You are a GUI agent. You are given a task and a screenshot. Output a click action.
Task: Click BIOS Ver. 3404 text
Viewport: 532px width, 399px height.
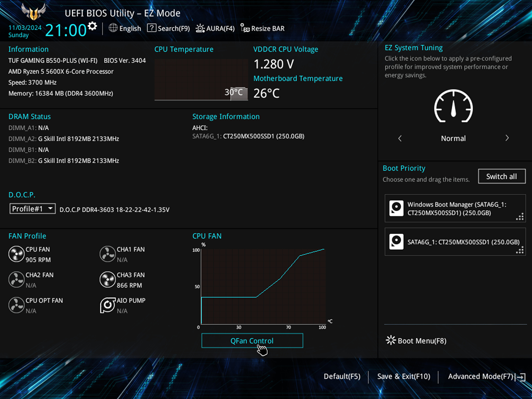tap(125, 61)
